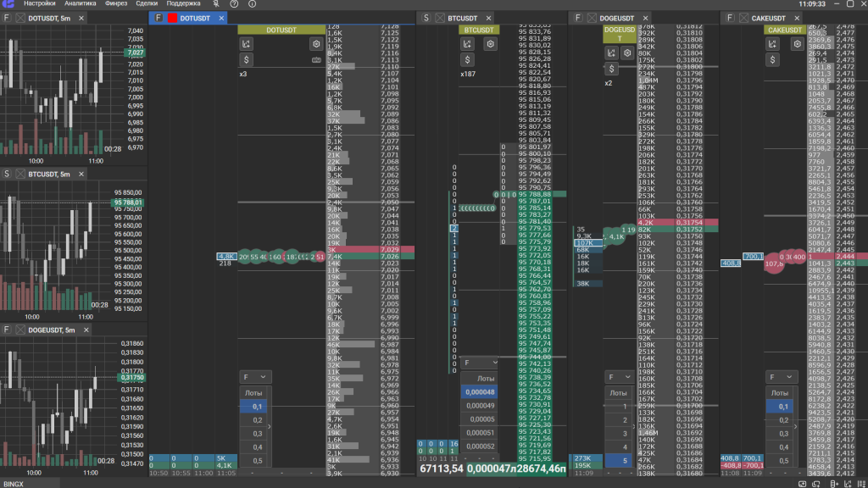868x488 pixels.
Task: Toggle the S button on BTCUSDT 5m chart
Action: pos(7,174)
